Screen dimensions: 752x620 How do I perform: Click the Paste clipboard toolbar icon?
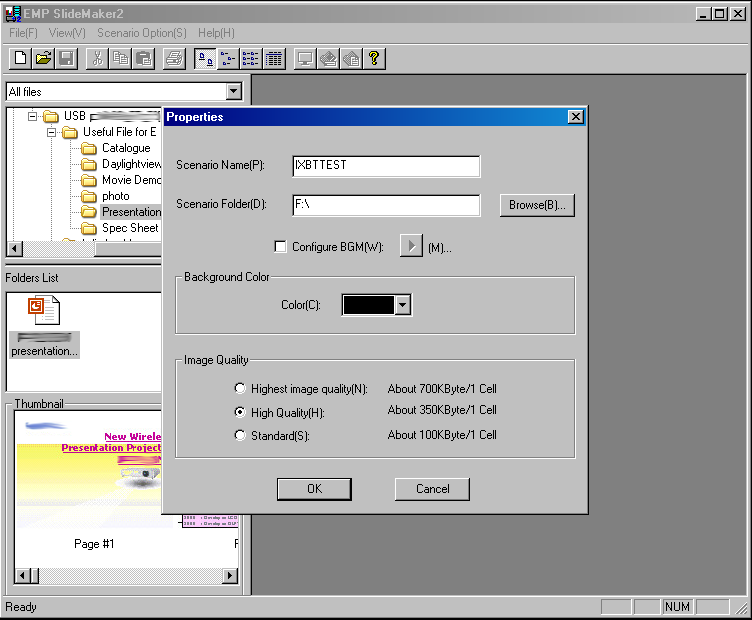tap(143, 59)
